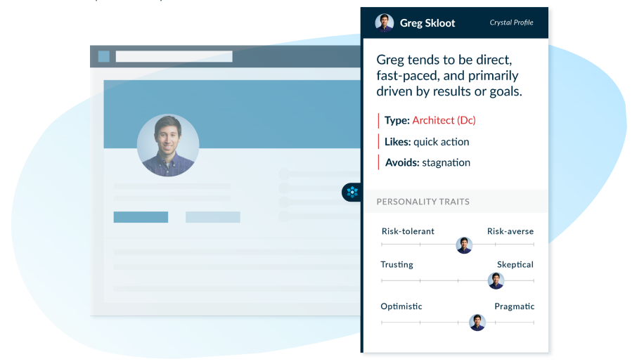Click Greg Skloot's avatar in card header
The image size is (644, 364).
coord(384,22)
